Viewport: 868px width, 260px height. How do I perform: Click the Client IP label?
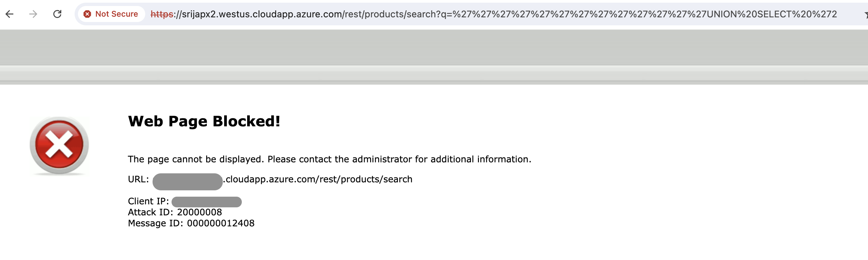[x=148, y=201]
